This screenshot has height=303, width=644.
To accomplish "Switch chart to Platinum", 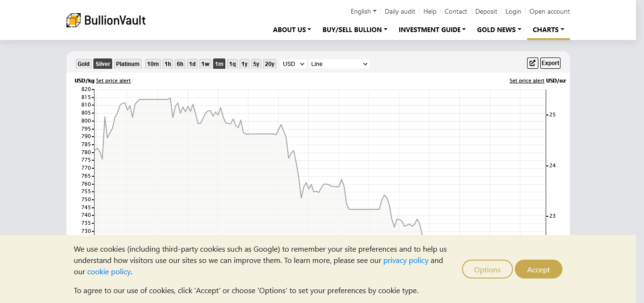I will pos(128,64).
